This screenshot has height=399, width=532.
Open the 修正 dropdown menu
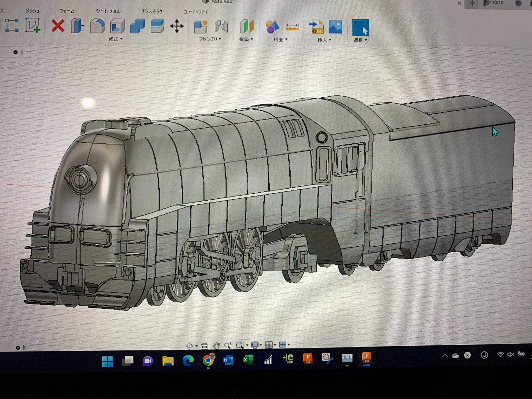pos(116,39)
